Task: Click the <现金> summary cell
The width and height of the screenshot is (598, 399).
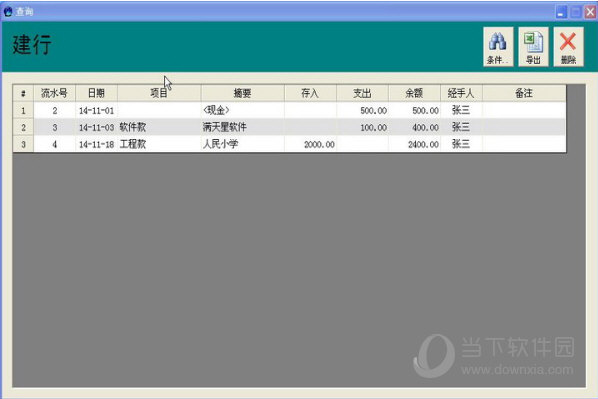Action: pyautogui.click(x=243, y=111)
